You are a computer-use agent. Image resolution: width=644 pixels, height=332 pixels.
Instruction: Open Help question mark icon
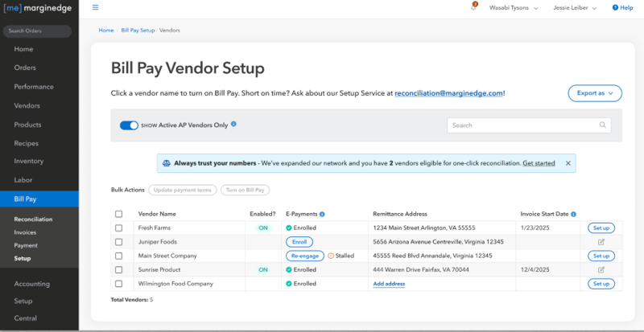[x=615, y=7]
